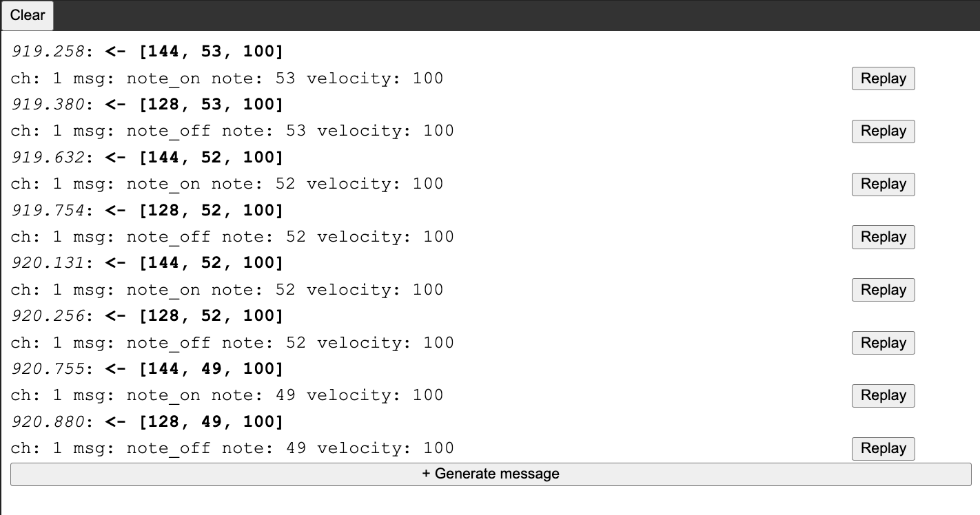
Task: Replay the note_off note 53 message
Action: [883, 132]
